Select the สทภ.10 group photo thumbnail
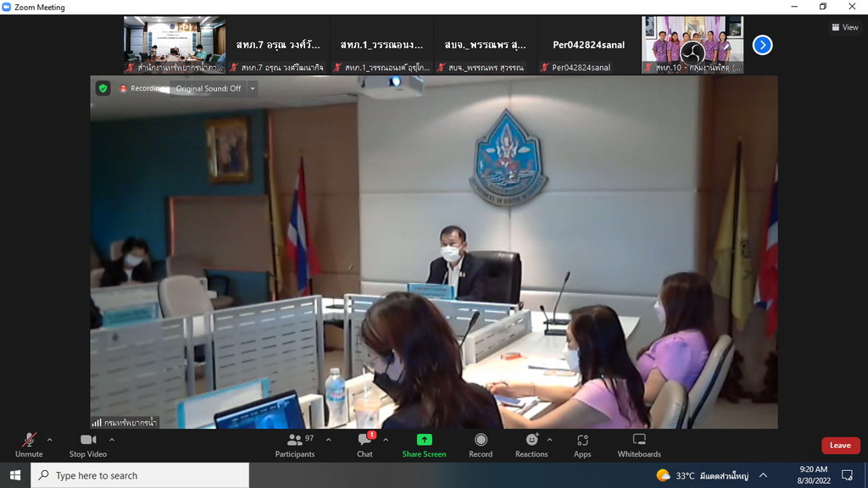868x488 pixels. (693, 45)
